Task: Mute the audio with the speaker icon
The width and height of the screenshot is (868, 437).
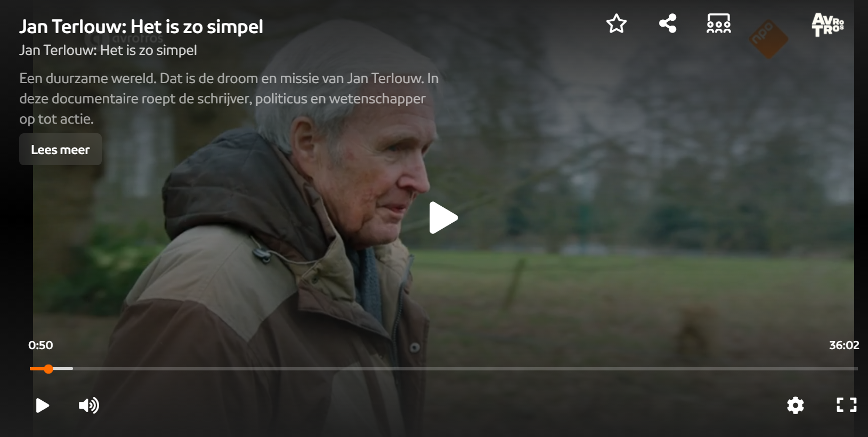Action: pyautogui.click(x=89, y=406)
